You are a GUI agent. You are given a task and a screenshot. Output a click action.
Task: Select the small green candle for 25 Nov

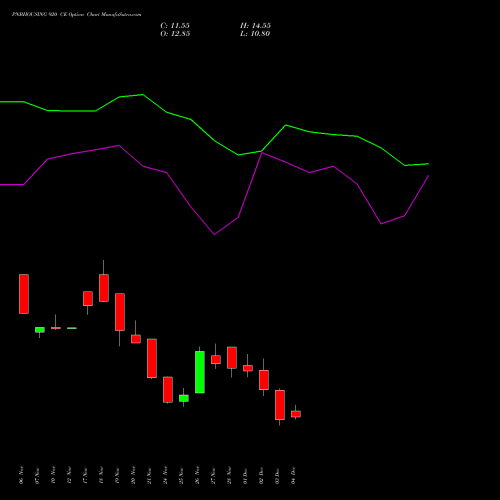pyautogui.click(x=184, y=398)
